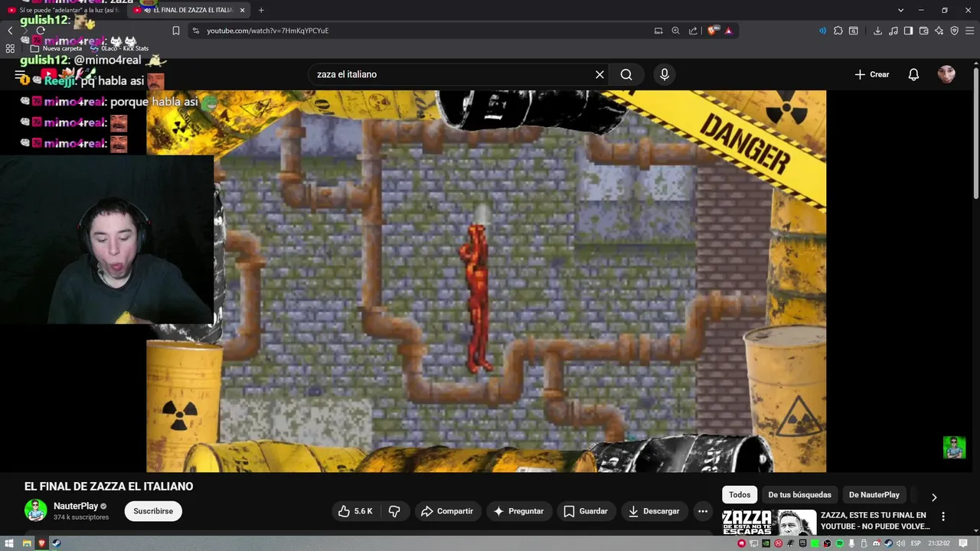The image size is (980, 551).
Task: Click the title ZAZZA, ESTE ES TU FINAL
Action: point(874,520)
